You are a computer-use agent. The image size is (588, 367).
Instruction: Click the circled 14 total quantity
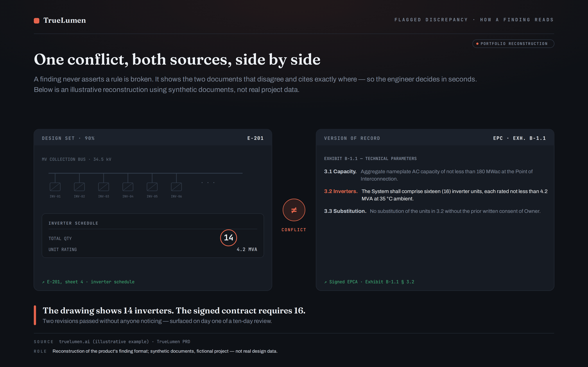228,238
